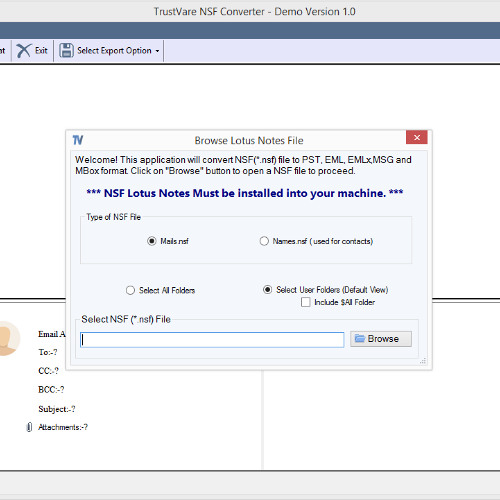Expand the Select Export Option dropdown arrow
Image resolution: width=500 pixels, height=500 pixels.
pyautogui.click(x=157, y=51)
